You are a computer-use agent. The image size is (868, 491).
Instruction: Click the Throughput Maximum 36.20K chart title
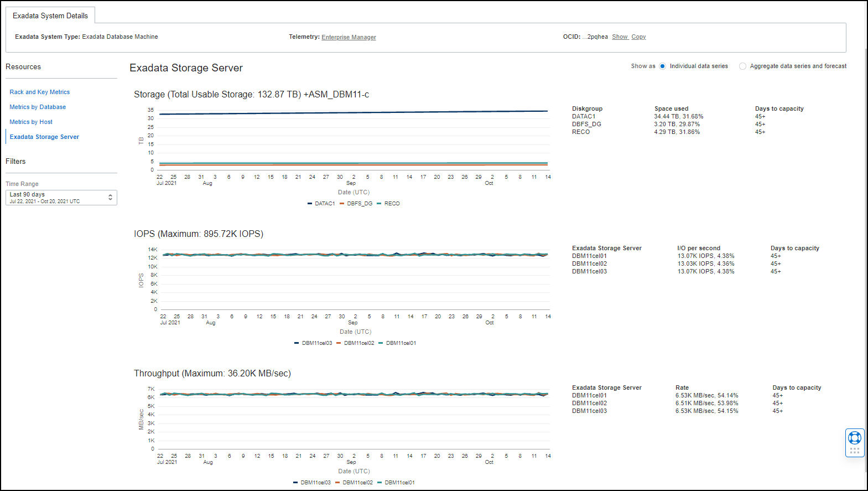(x=212, y=373)
